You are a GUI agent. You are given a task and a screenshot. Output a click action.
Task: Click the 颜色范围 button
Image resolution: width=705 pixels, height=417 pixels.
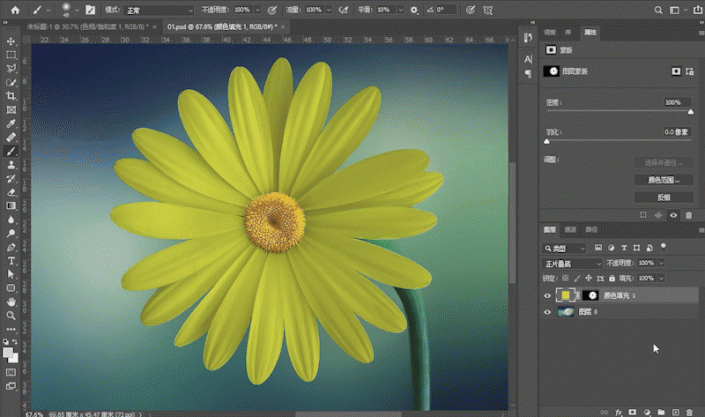coord(663,180)
